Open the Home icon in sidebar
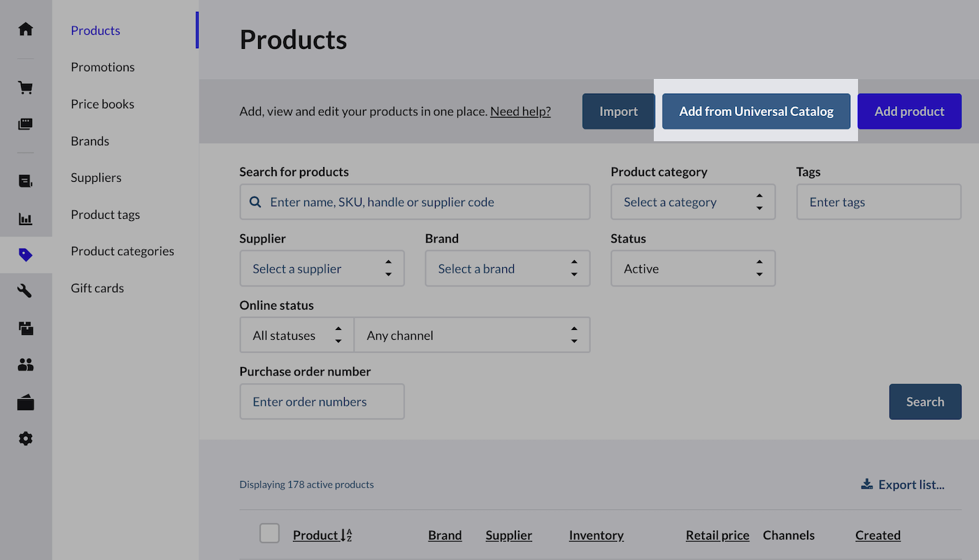This screenshot has height=560, width=979. (x=26, y=29)
